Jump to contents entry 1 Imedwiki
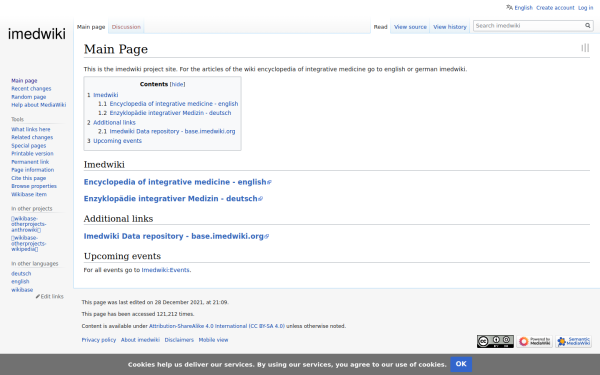Screen dimensions: 600x375 (103, 95)
